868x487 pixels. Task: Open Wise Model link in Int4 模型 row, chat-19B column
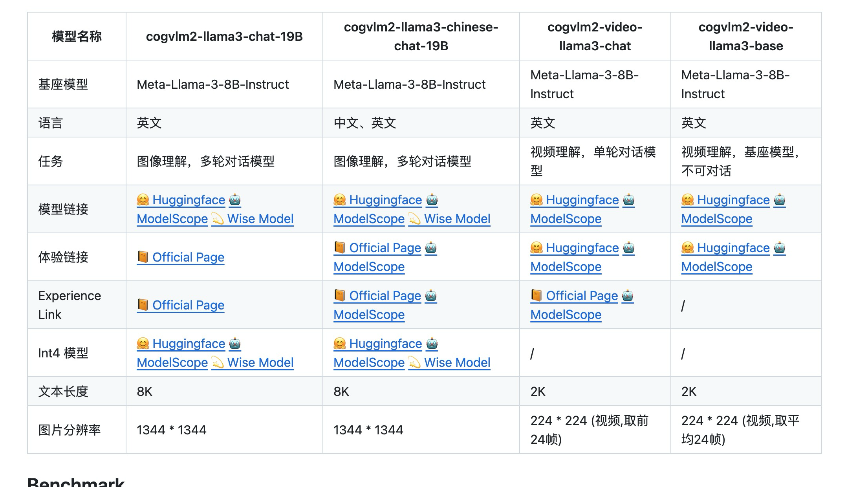[260, 363]
